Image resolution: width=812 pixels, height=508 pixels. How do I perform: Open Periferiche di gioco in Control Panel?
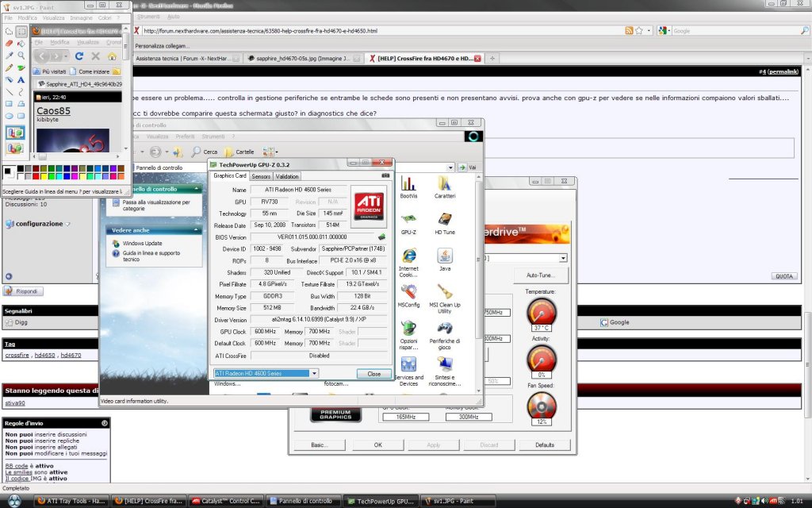click(444, 335)
